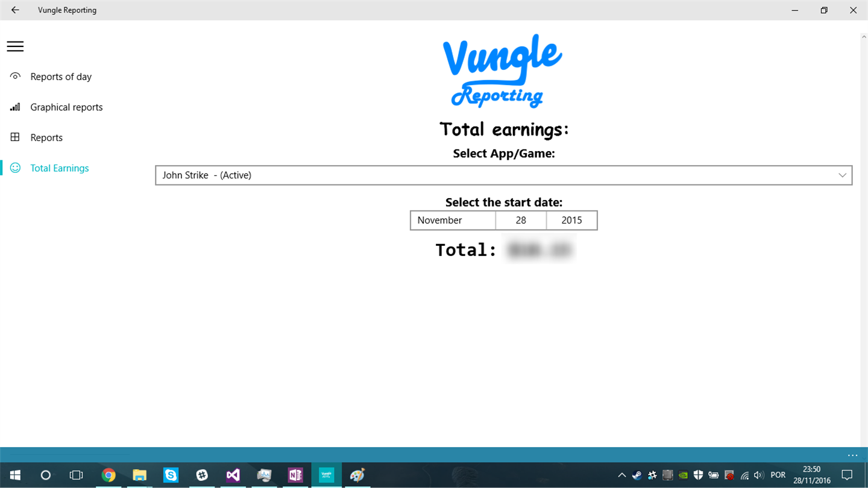Screen dimensions: 868x488
Task: Change the start date month November
Action: pyautogui.click(x=453, y=221)
